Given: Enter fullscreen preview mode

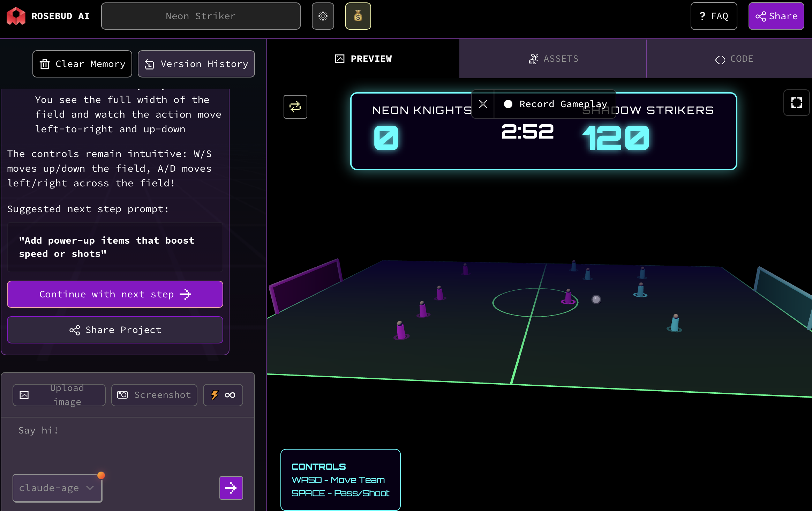Looking at the screenshot, I should 796,103.
